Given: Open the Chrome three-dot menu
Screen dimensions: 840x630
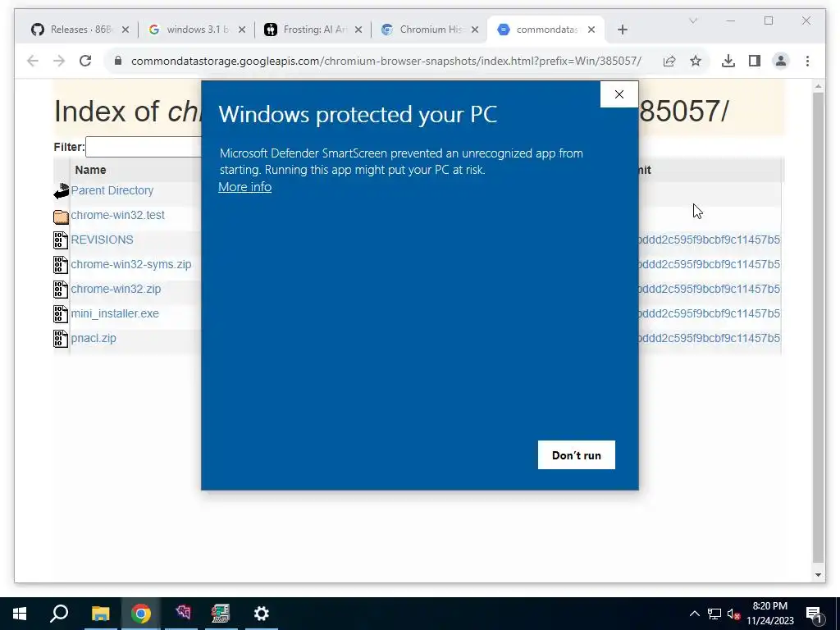Looking at the screenshot, I should pos(807,61).
